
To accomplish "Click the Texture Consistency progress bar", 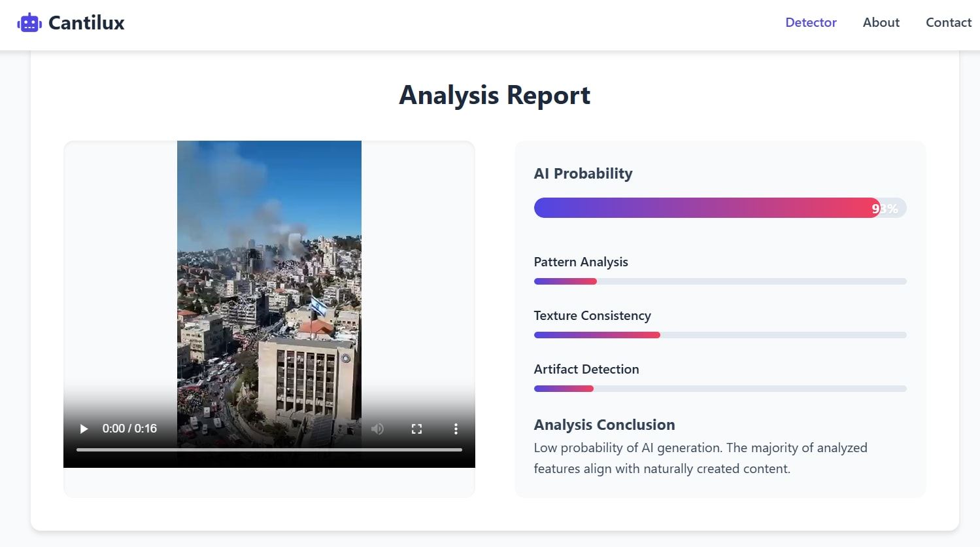I will (720, 335).
